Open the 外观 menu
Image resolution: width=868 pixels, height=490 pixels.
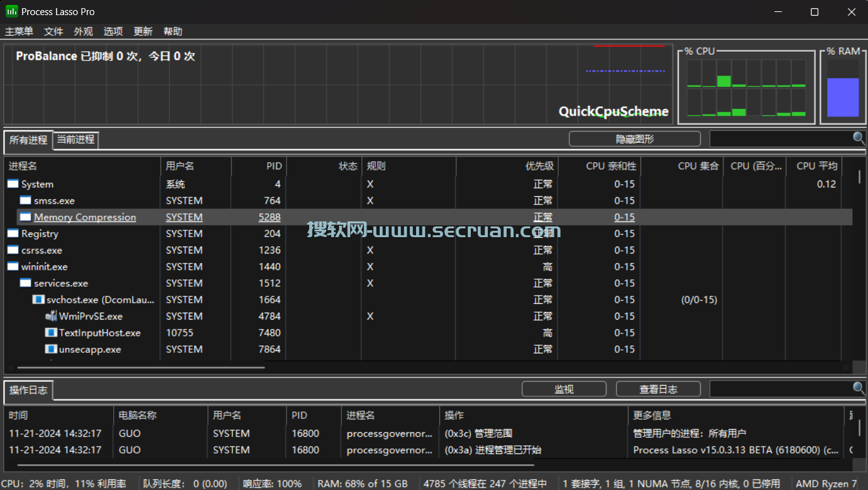83,31
